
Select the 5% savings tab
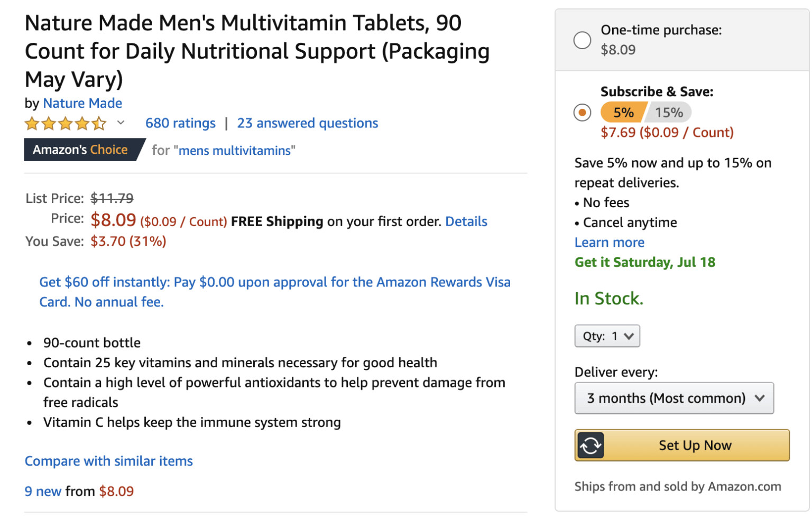coord(624,112)
